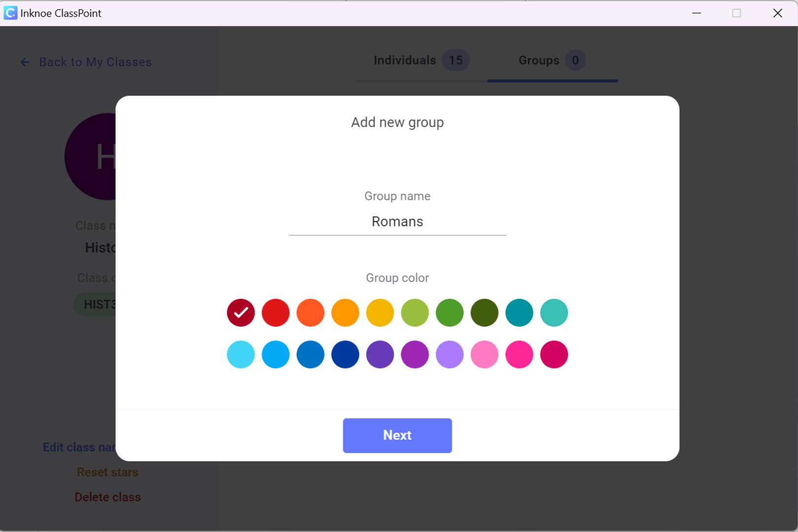Choose the bright red group color

coord(276,313)
